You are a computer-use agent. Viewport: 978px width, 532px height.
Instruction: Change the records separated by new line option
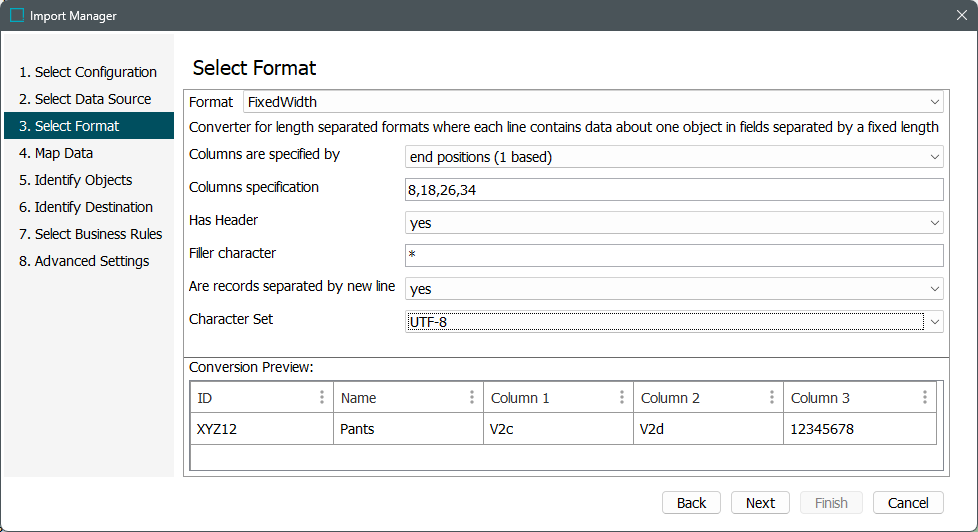click(674, 289)
